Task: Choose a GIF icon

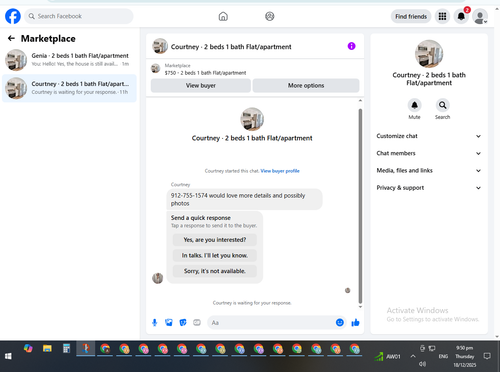Action: point(197,322)
